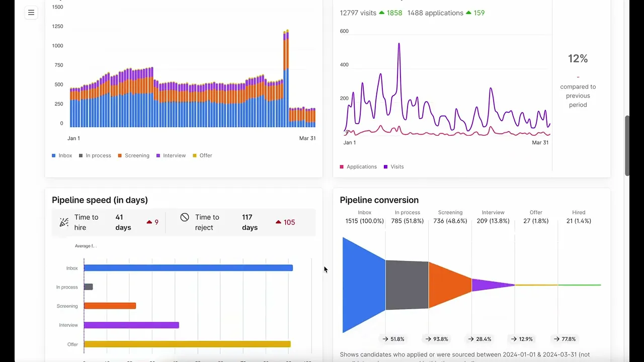Click green up arrow beside 159 applications

pos(469,13)
